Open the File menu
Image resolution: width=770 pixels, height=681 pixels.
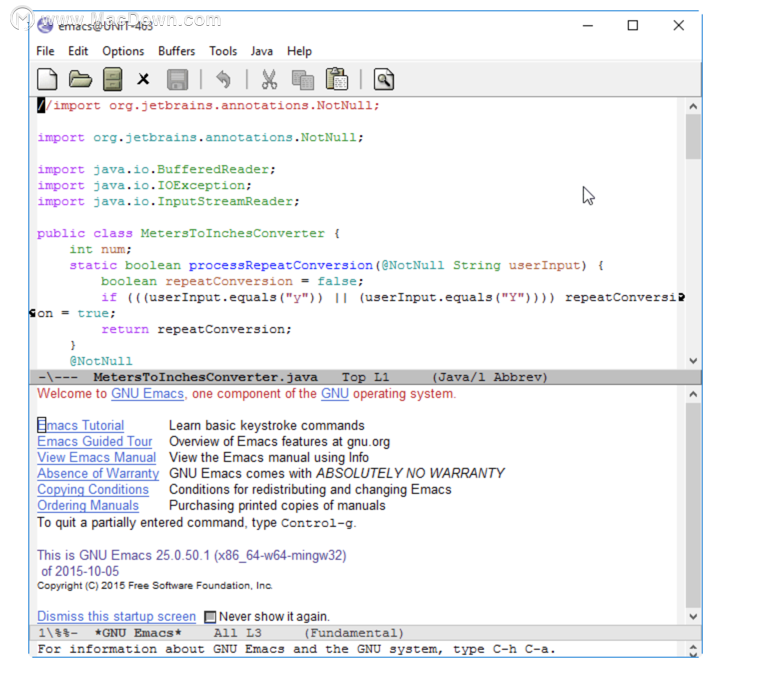pos(45,51)
